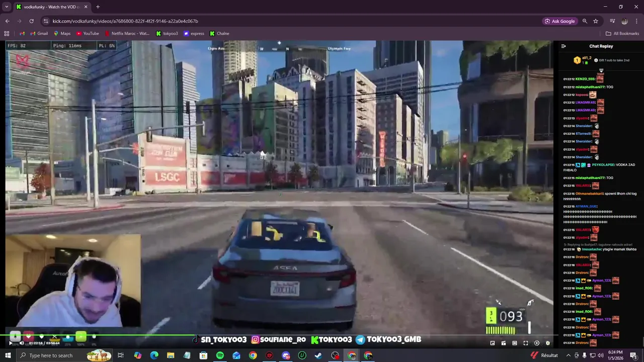
Task: Open Maps bookmark
Action: click(x=62, y=34)
